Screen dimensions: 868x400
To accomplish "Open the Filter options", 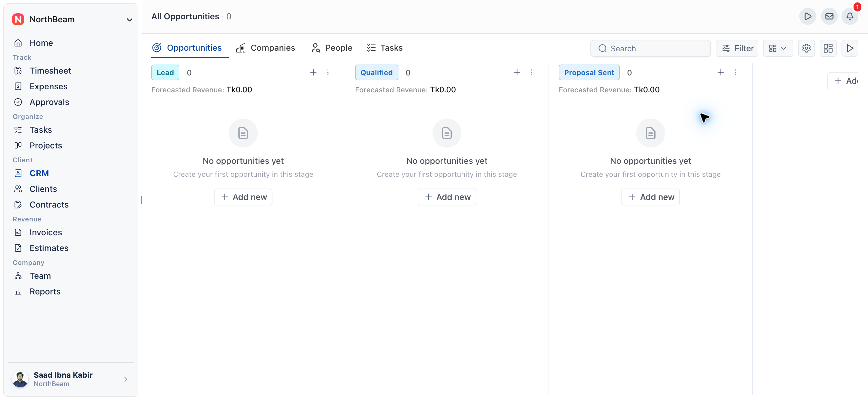I will pos(737,48).
